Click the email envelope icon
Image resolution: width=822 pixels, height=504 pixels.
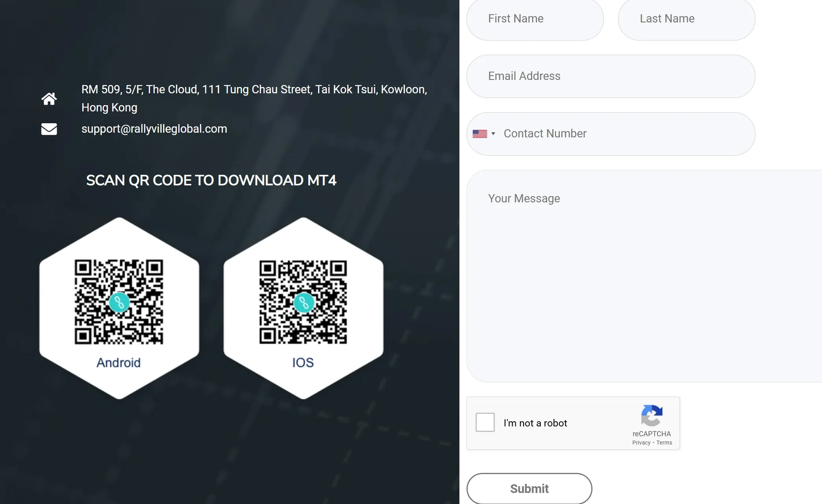tap(49, 129)
